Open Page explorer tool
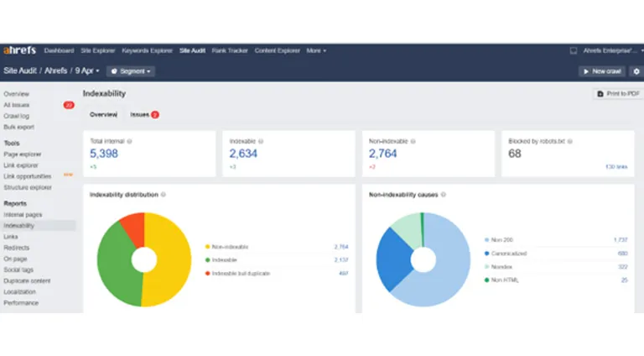 (23, 154)
